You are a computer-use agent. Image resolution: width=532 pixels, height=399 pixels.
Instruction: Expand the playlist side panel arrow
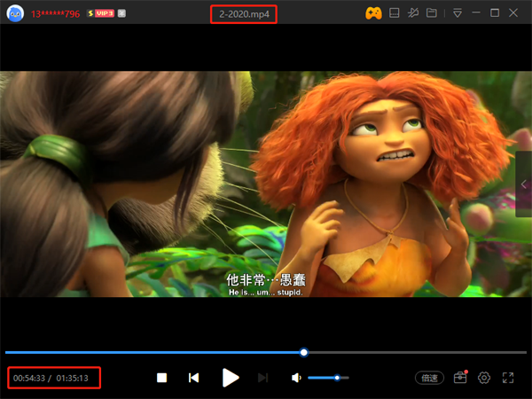tap(524, 184)
